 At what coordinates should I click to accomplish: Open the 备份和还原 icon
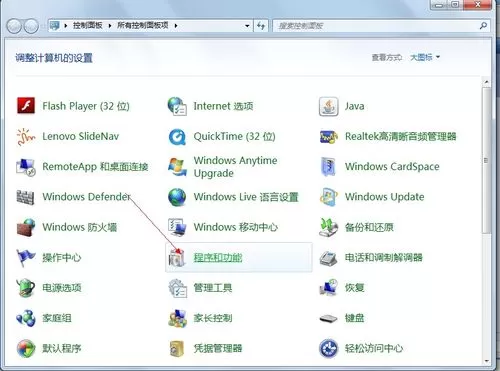coord(328,227)
